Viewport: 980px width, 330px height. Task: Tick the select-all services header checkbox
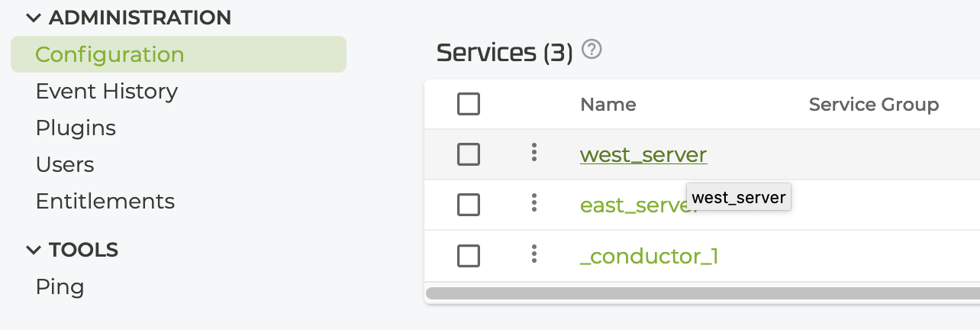469,104
